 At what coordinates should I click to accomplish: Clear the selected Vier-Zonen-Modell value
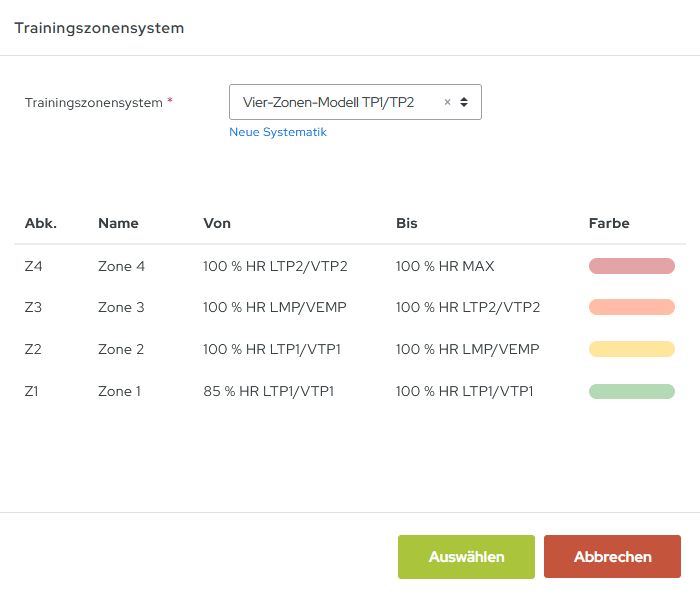tap(447, 102)
